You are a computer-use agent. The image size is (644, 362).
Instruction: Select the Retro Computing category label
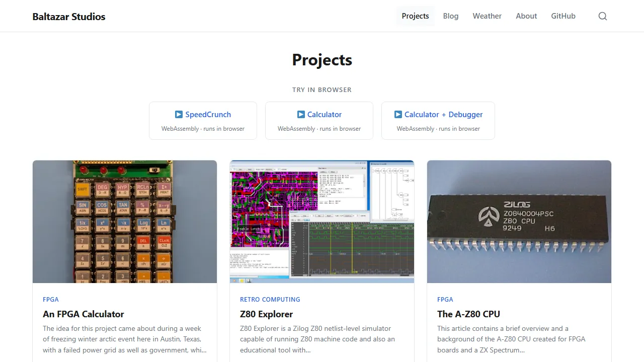click(270, 299)
